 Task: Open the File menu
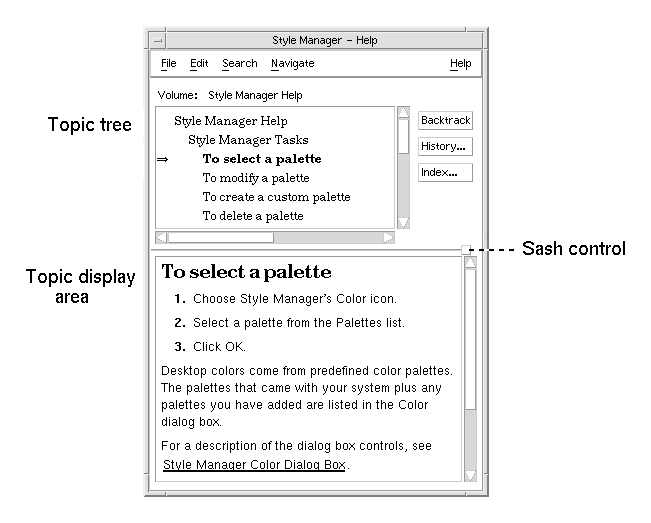[x=168, y=64]
